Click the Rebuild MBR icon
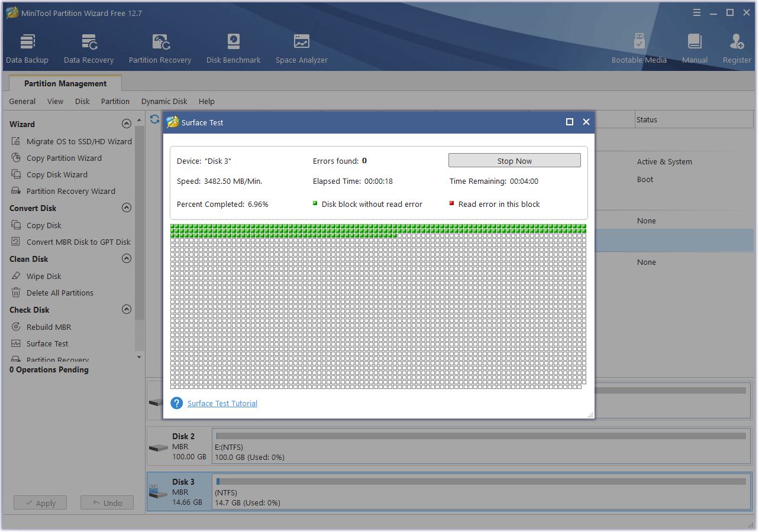 tap(16, 327)
